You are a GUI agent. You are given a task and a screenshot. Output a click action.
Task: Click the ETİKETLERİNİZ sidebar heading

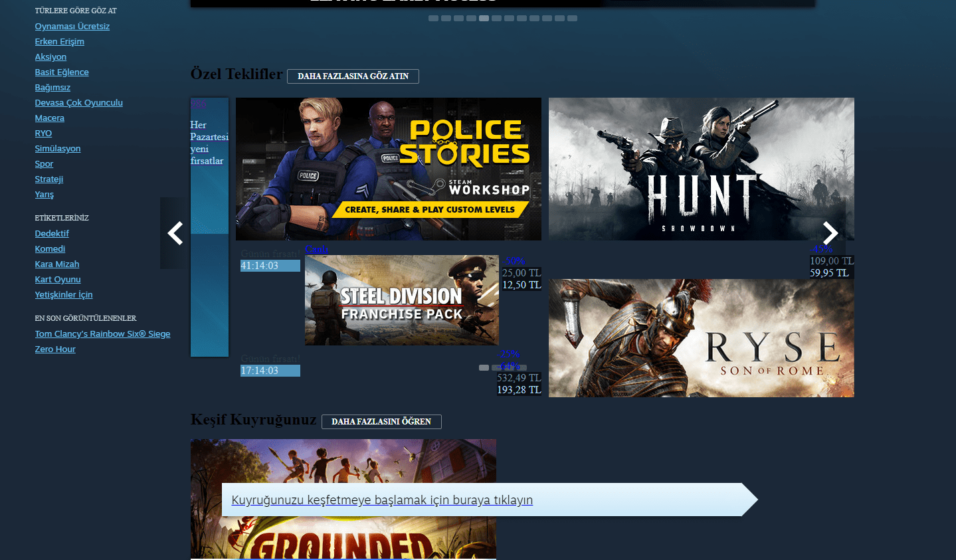pos(62,218)
